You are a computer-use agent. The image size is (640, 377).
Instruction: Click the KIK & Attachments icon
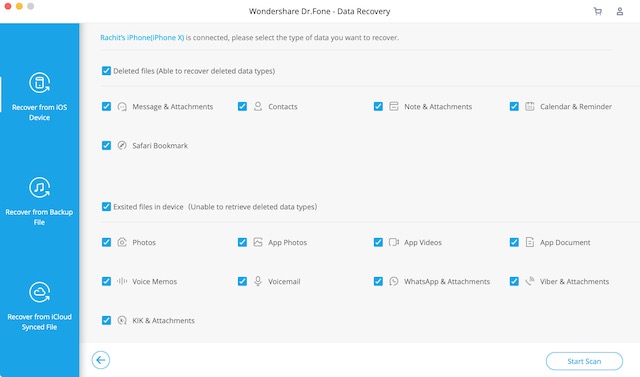click(122, 320)
